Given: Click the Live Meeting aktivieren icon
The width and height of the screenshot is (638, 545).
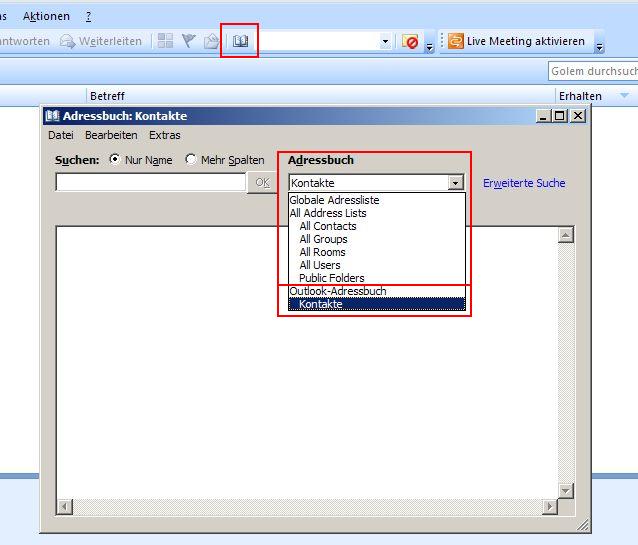Looking at the screenshot, I should tap(456, 41).
